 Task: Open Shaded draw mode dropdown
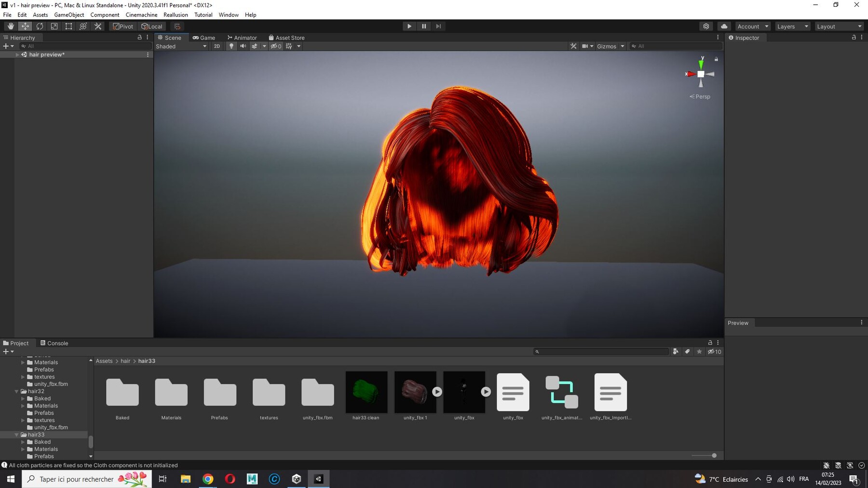[x=181, y=46]
